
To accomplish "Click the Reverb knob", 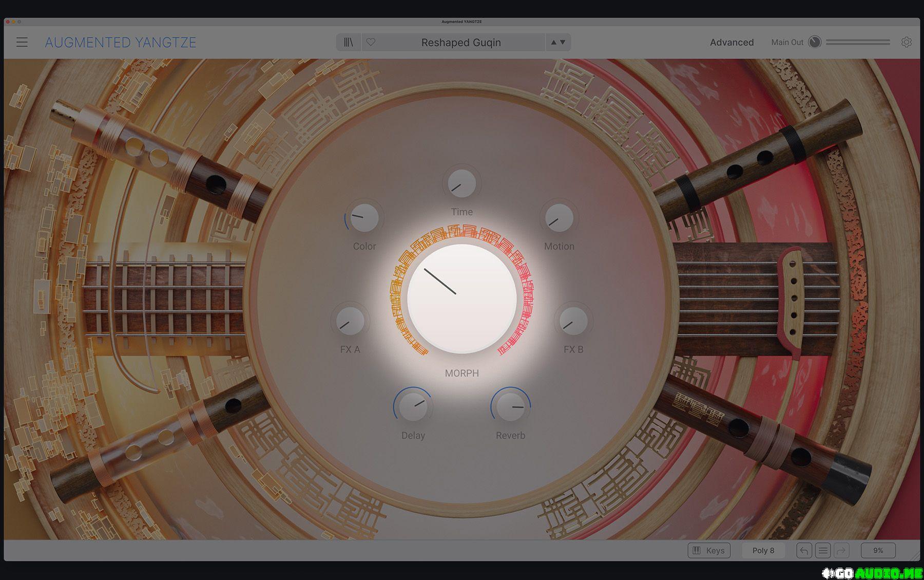I will 511,406.
